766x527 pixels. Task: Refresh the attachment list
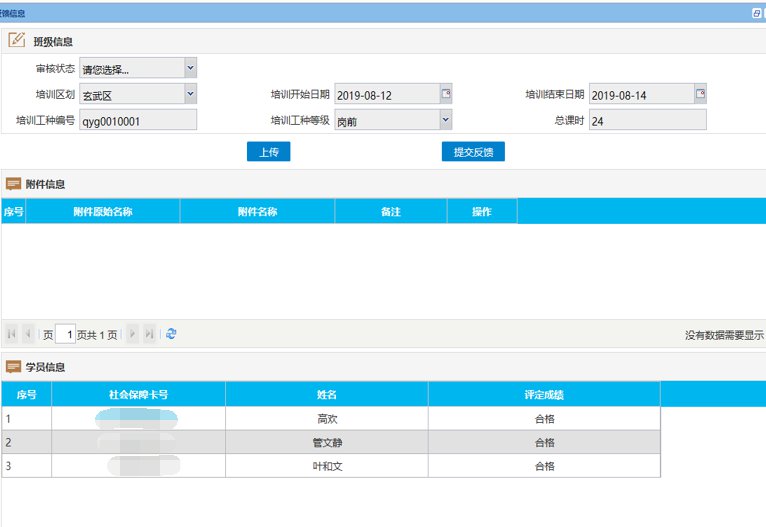[171, 334]
